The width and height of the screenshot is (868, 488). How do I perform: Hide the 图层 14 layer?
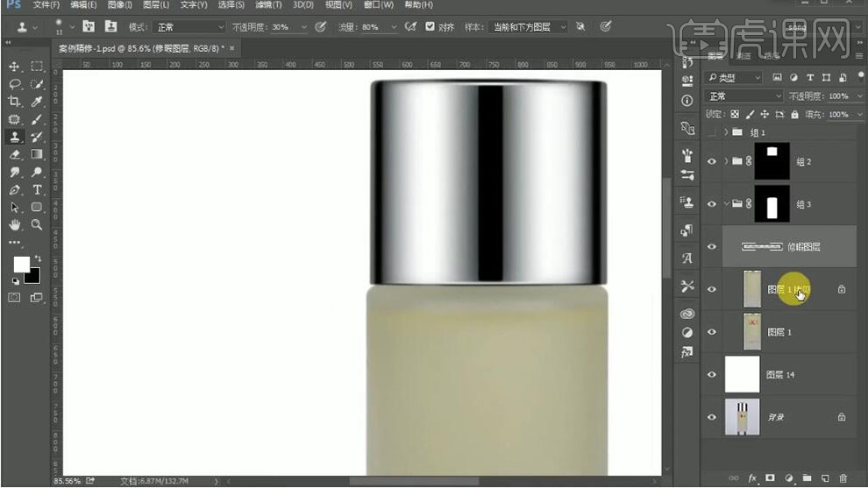coord(712,375)
